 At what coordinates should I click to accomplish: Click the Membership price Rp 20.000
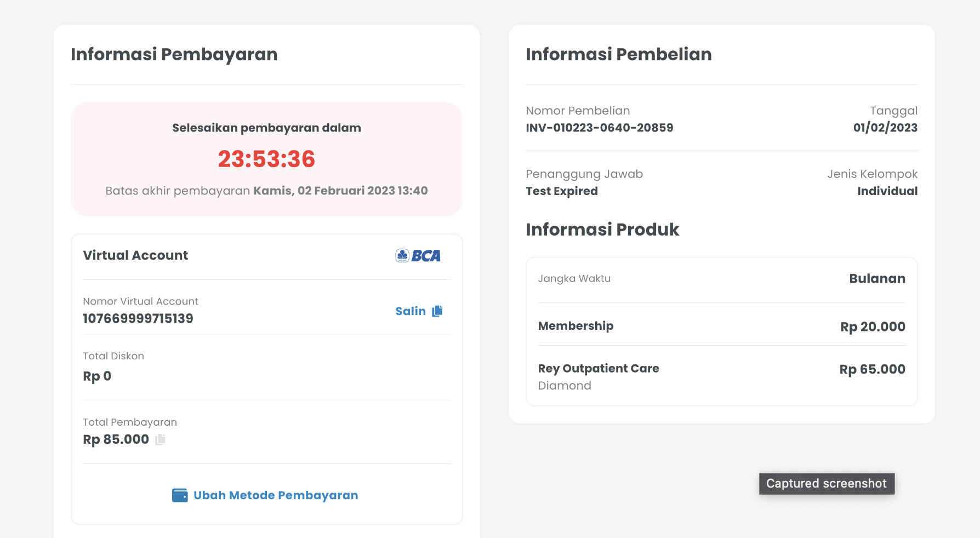[x=873, y=327]
